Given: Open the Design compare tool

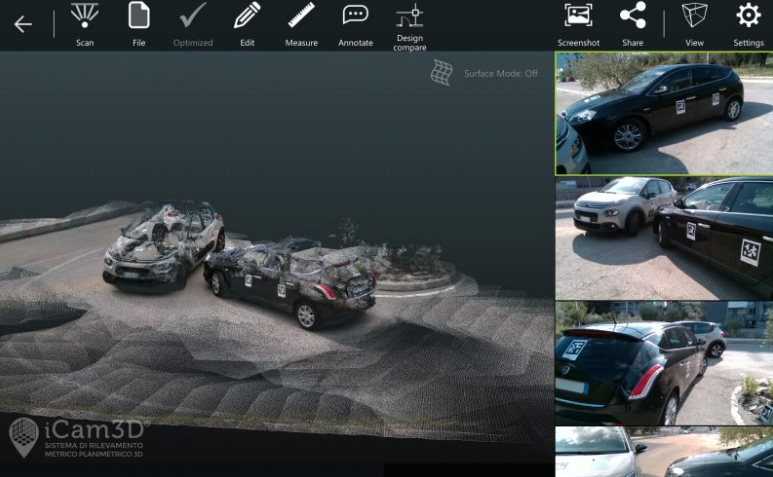Looking at the screenshot, I should pos(410,27).
